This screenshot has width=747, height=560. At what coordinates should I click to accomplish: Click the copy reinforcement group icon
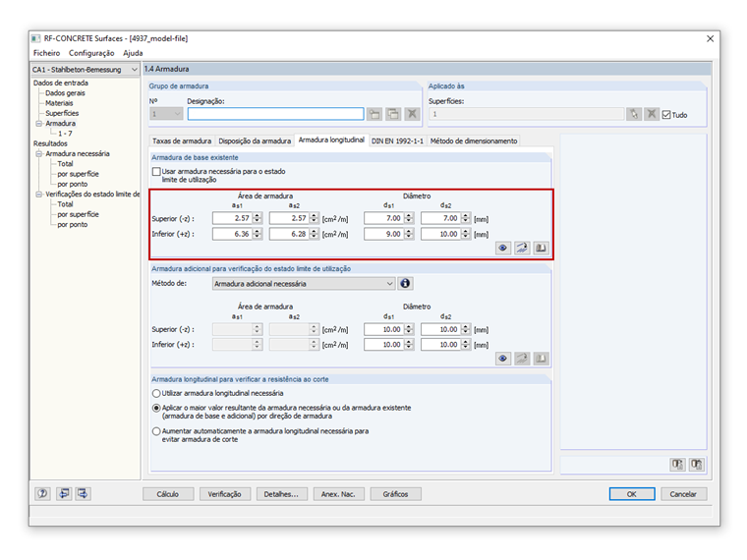pyautogui.click(x=393, y=114)
